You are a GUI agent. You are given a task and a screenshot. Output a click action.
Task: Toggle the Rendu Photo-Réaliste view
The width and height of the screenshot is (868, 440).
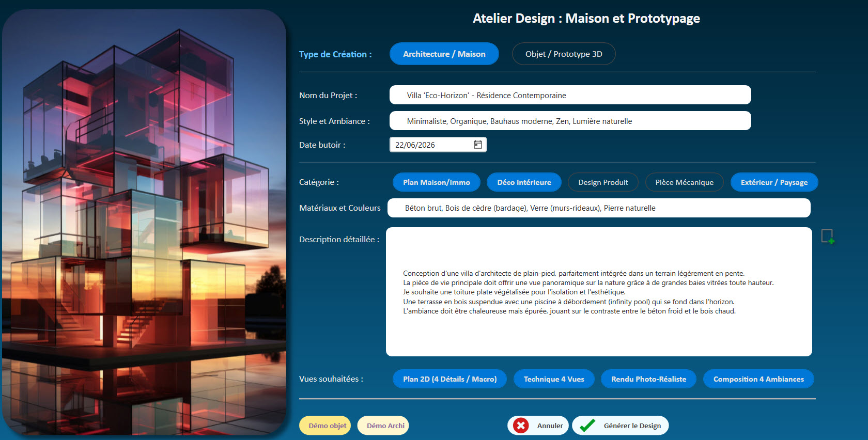click(x=648, y=379)
